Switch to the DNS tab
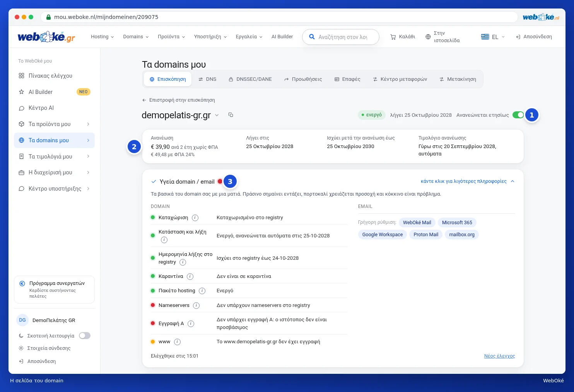The width and height of the screenshot is (574, 392). click(x=207, y=79)
